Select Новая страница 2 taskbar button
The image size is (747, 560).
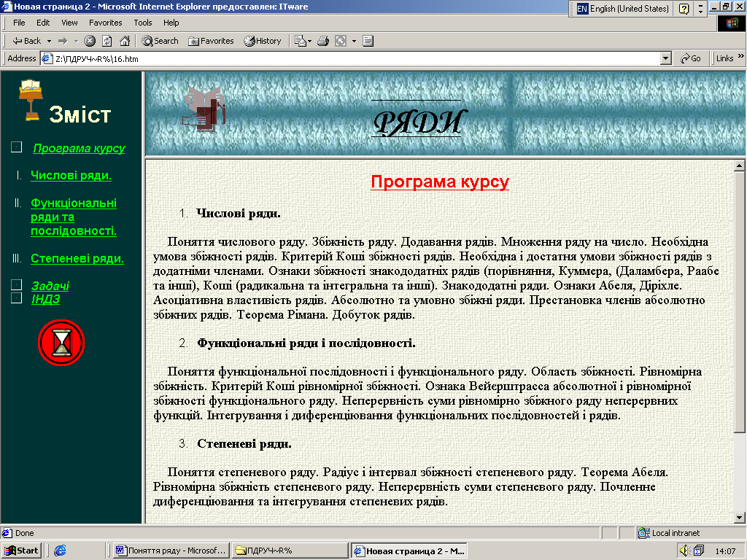[409, 551]
